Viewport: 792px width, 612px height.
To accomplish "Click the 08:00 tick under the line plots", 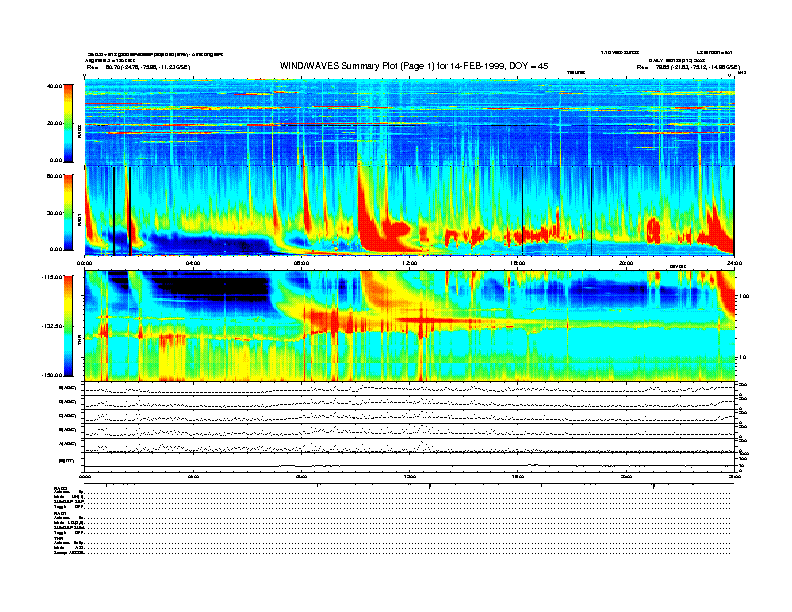I will coord(301,476).
